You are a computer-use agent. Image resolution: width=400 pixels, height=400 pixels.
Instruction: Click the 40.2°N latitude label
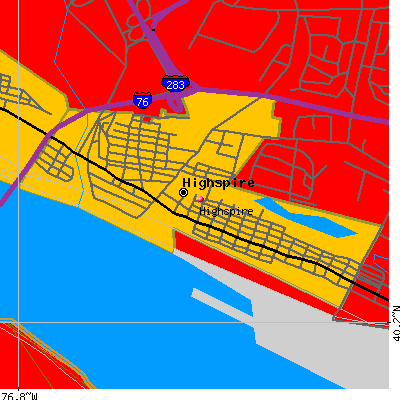coord(396,323)
